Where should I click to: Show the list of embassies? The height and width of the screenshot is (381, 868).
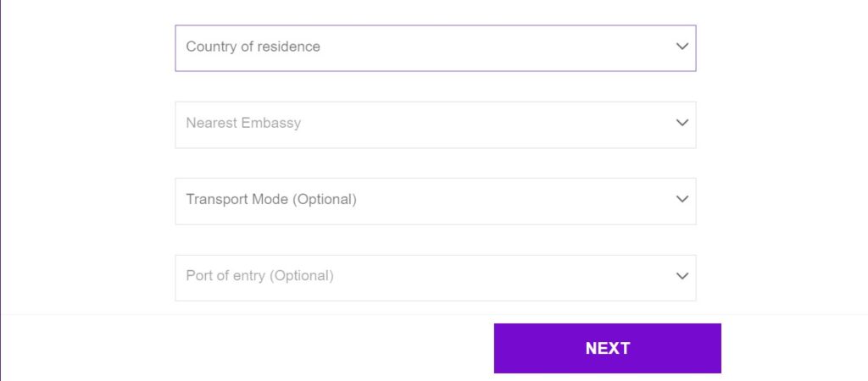coord(435,124)
